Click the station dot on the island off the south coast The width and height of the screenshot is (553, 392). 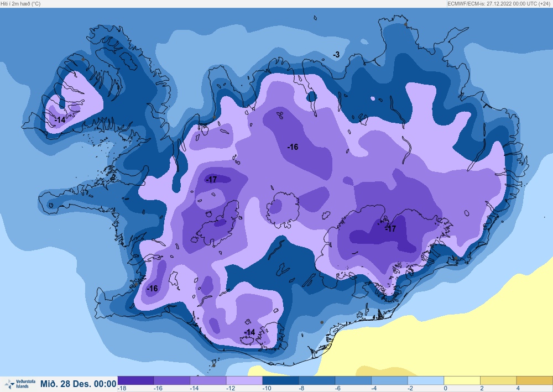pyautogui.click(x=213, y=365)
